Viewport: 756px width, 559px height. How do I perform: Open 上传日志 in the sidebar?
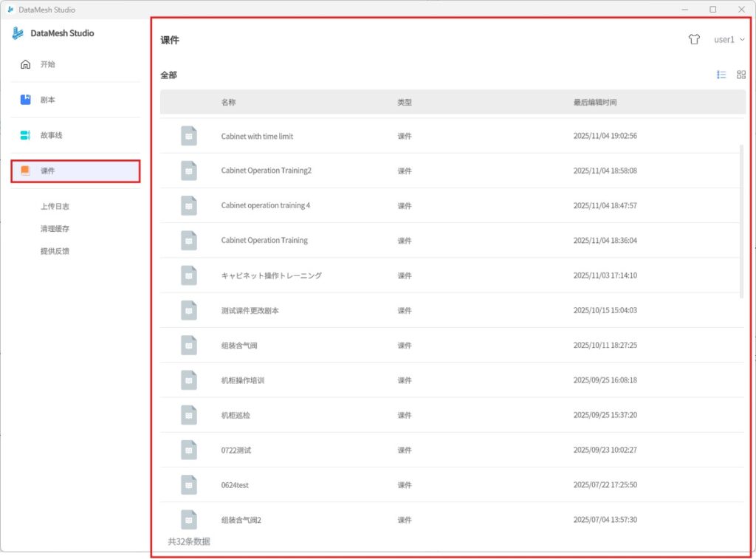(x=55, y=207)
